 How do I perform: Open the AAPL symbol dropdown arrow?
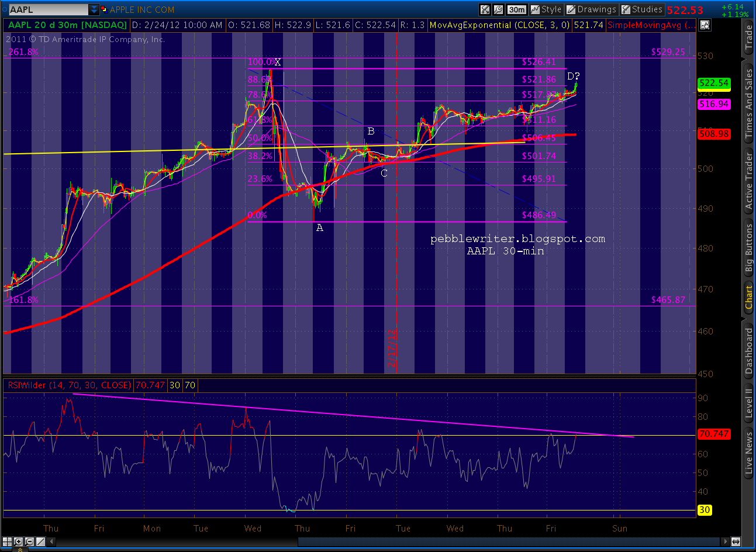[94, 10]
